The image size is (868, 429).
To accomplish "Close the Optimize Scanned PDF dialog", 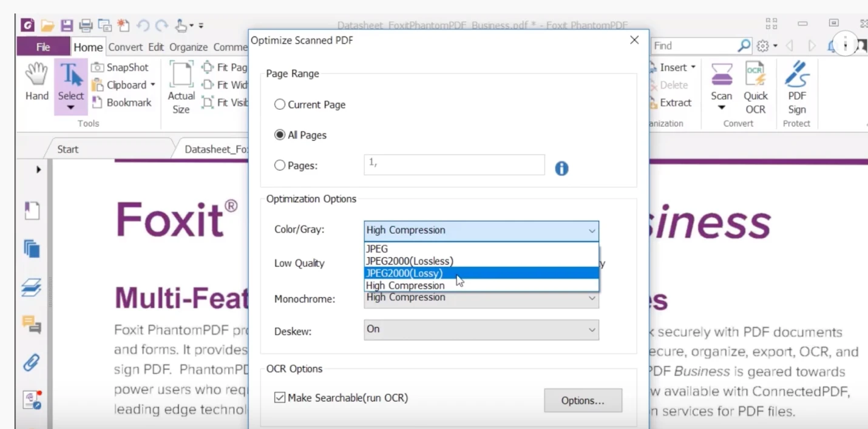I will pyautogui.click(x=634, y=40).
